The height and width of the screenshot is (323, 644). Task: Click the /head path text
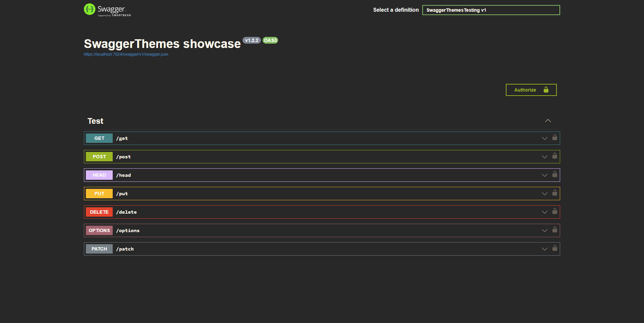[x=123, y=175]
